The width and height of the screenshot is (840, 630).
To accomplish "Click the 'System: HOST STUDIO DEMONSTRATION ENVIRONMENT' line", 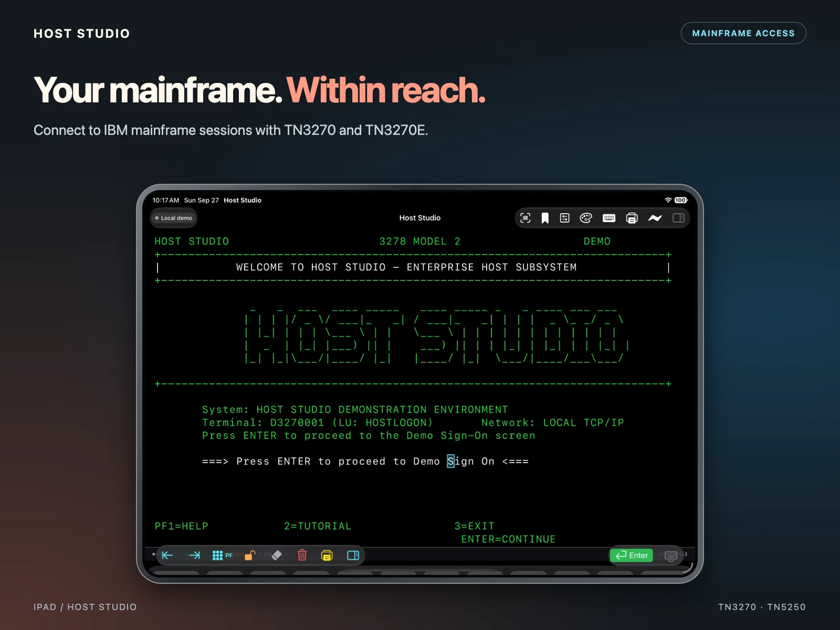I will pos(355,409).
